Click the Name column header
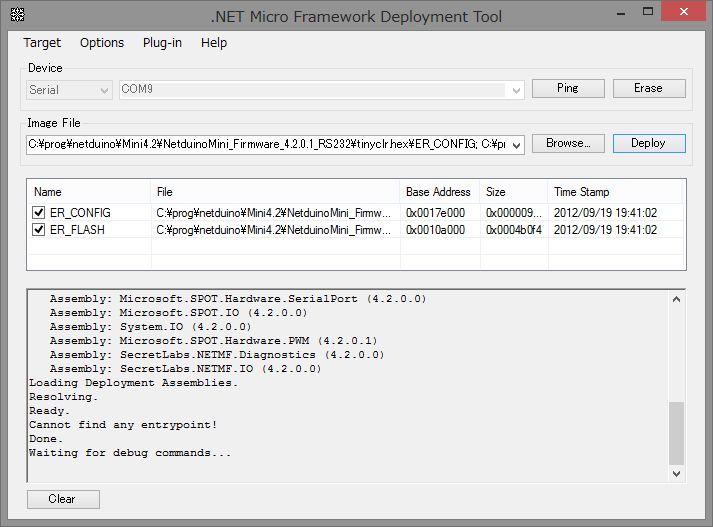The height and width of the screenshot is (527, 713). click(x=89, y=192)
